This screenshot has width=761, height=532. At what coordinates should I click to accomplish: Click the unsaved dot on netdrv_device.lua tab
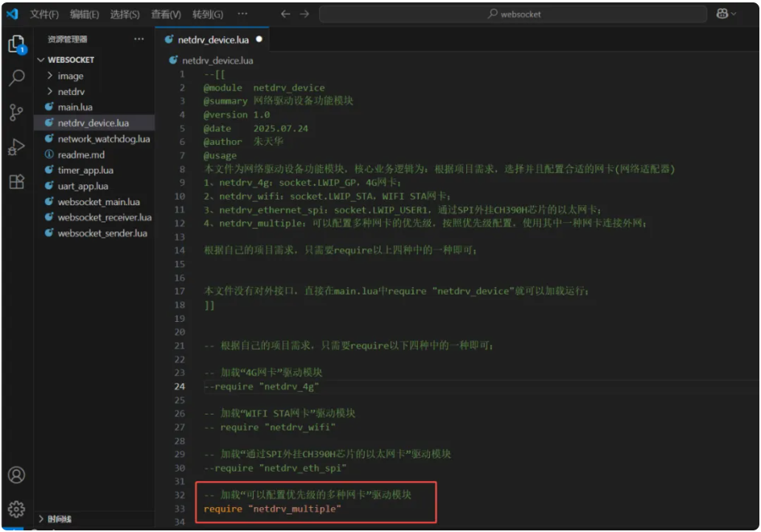tap(259, 39)
